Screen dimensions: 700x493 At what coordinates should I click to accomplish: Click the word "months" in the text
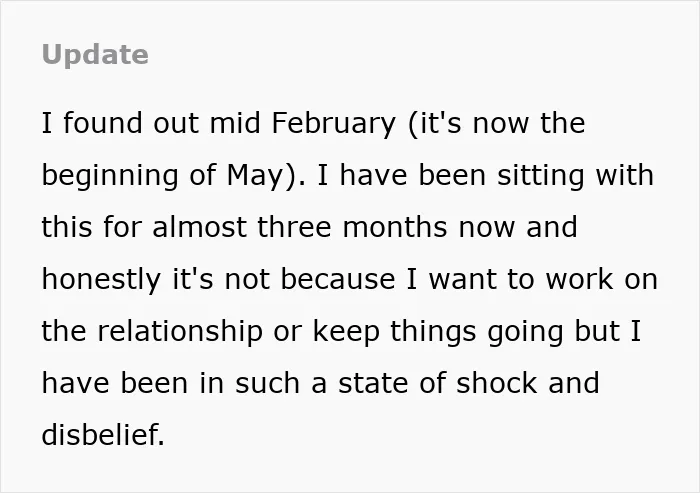[395, 227]
